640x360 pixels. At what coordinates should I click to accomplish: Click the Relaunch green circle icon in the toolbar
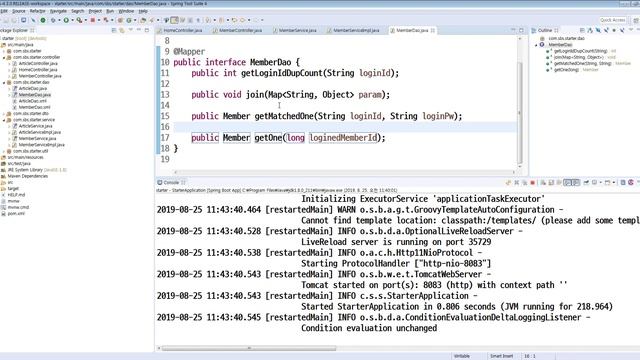pos(42,20)
